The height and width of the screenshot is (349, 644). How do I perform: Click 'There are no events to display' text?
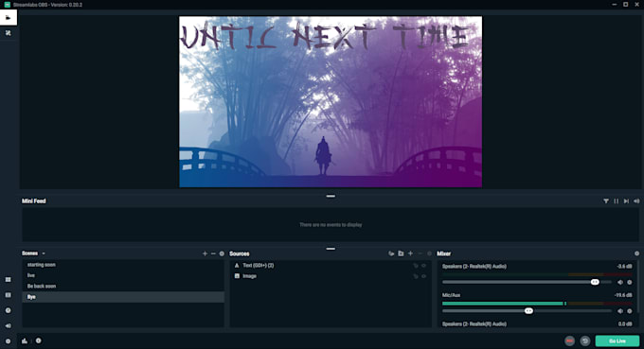[x=331, y=225]
